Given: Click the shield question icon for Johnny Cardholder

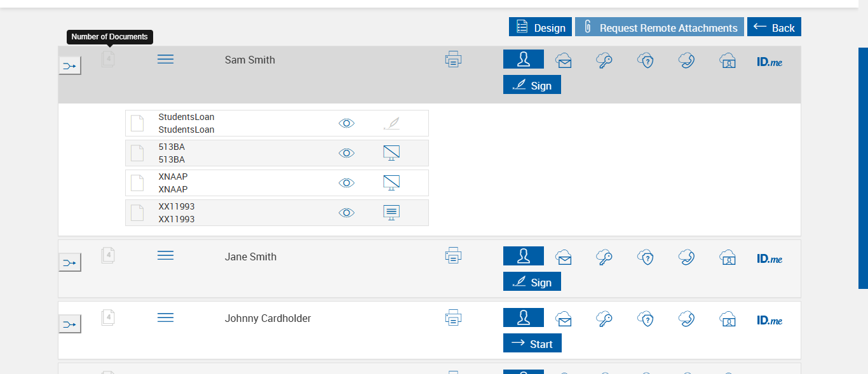Looking at the screenshot, I should coord(646,319).
